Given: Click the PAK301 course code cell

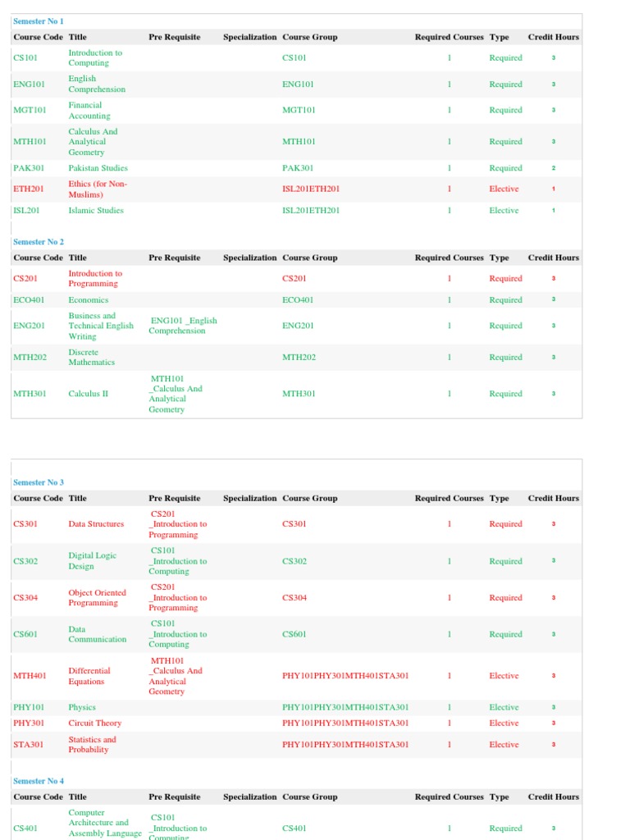Looking at the screenshot, I should pos(29,167).
